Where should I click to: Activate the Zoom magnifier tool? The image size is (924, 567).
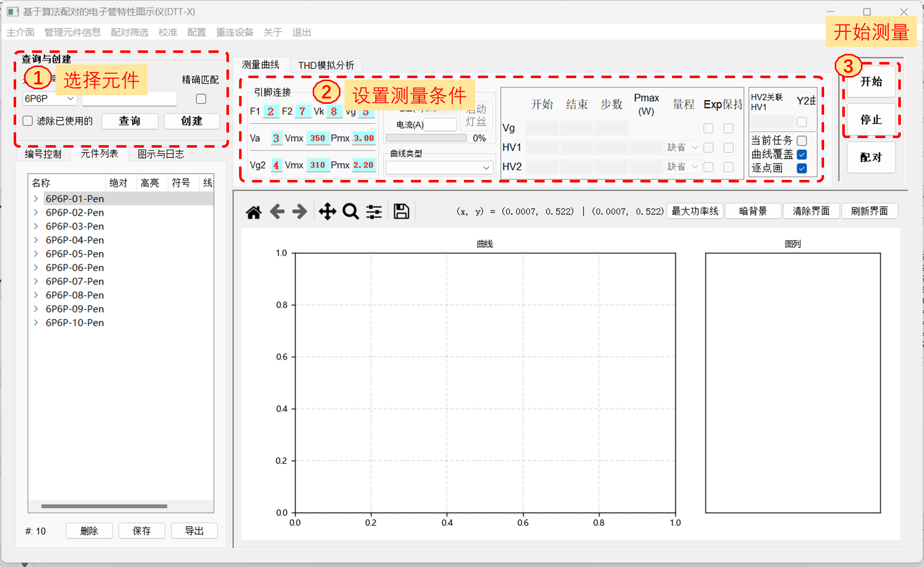pyautogui.click(x=351, y=212)
